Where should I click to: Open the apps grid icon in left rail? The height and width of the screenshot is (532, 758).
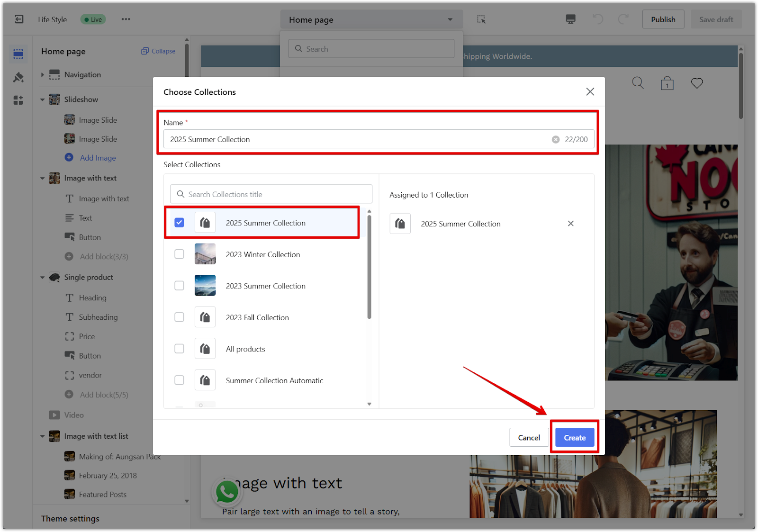pyautogui.click(x=18, y=100)
